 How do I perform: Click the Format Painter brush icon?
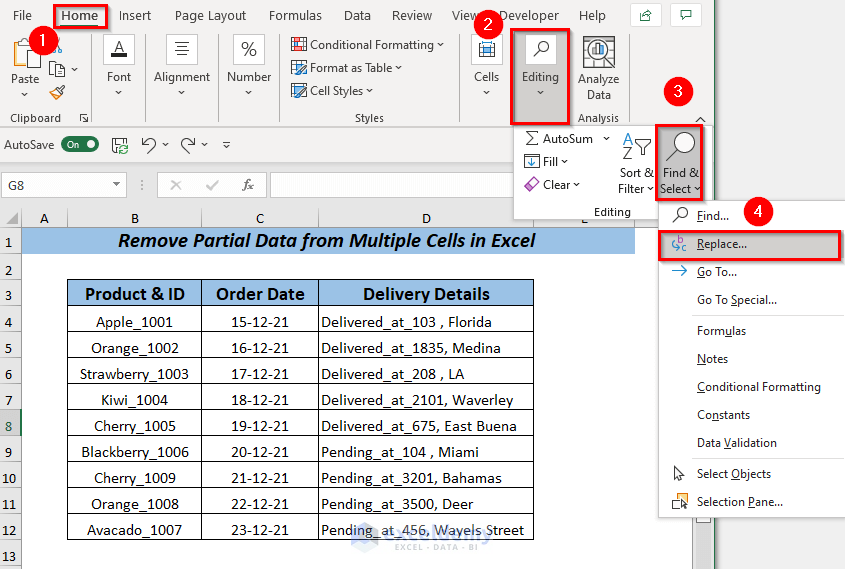click(57, 93)
